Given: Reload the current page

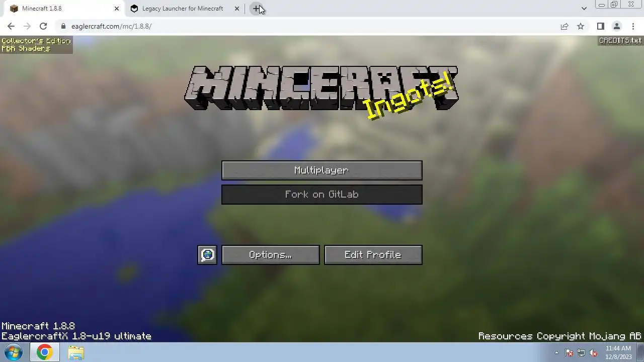Looking at the screenshot, I should (x=43, y=26).
